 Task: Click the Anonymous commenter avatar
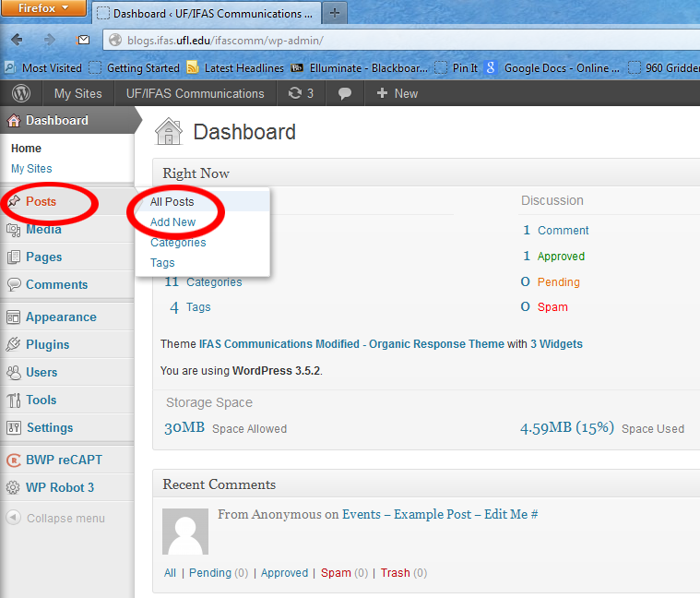point(185,532)
